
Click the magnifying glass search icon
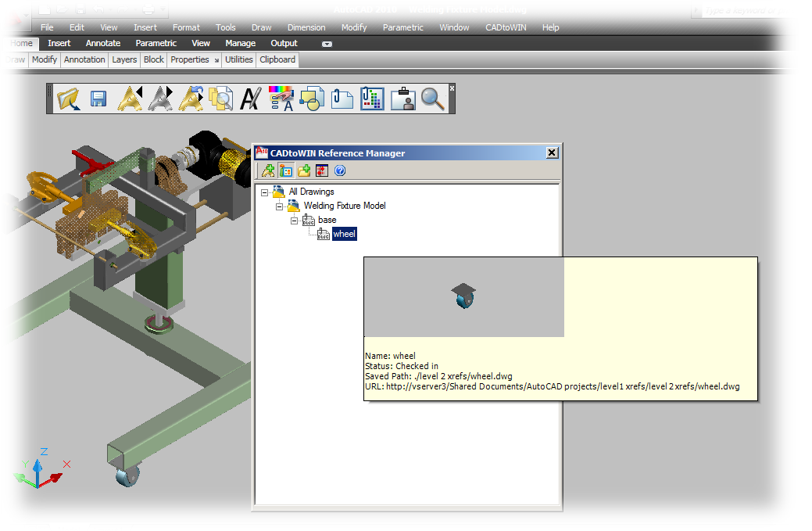coord(432,99)
